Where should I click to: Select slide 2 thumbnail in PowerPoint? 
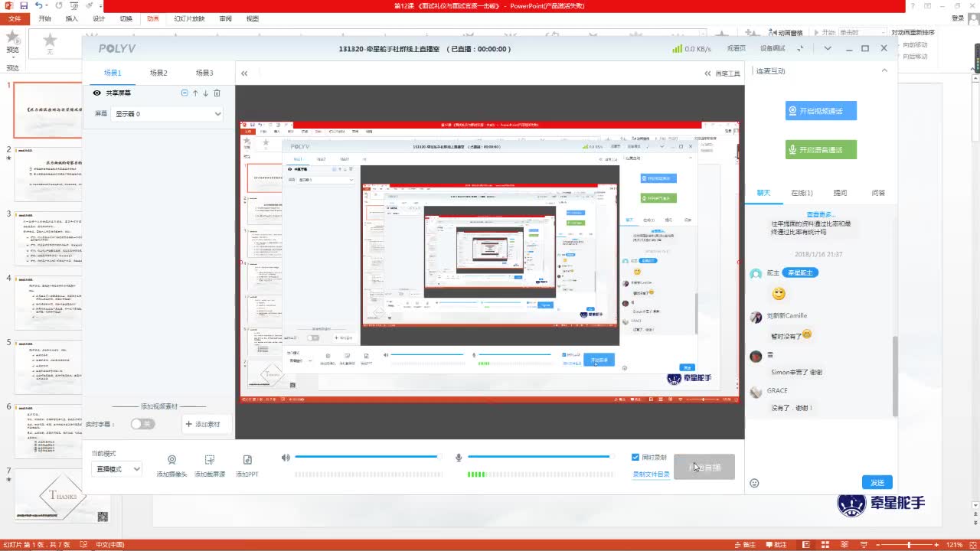pyautogui.click(x=48, y=175)
